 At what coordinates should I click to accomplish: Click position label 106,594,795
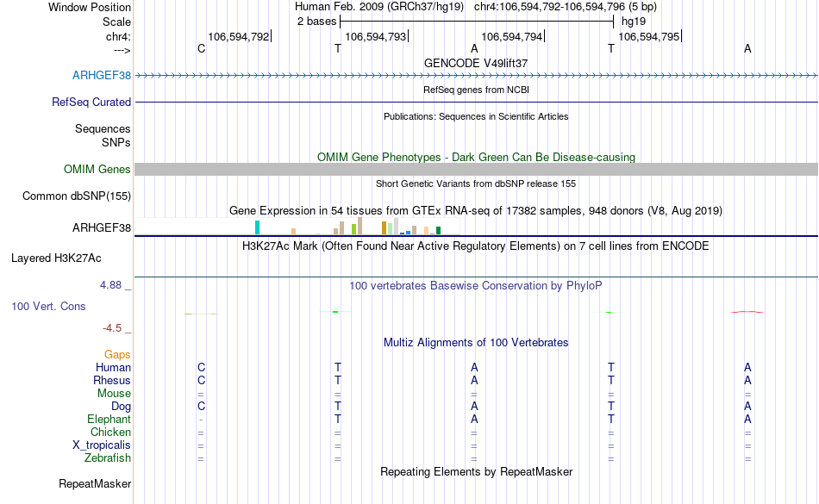tap(648, 36)
